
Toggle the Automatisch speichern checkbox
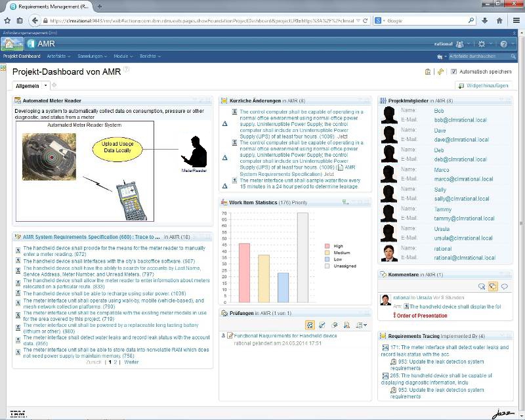point(453,72)
